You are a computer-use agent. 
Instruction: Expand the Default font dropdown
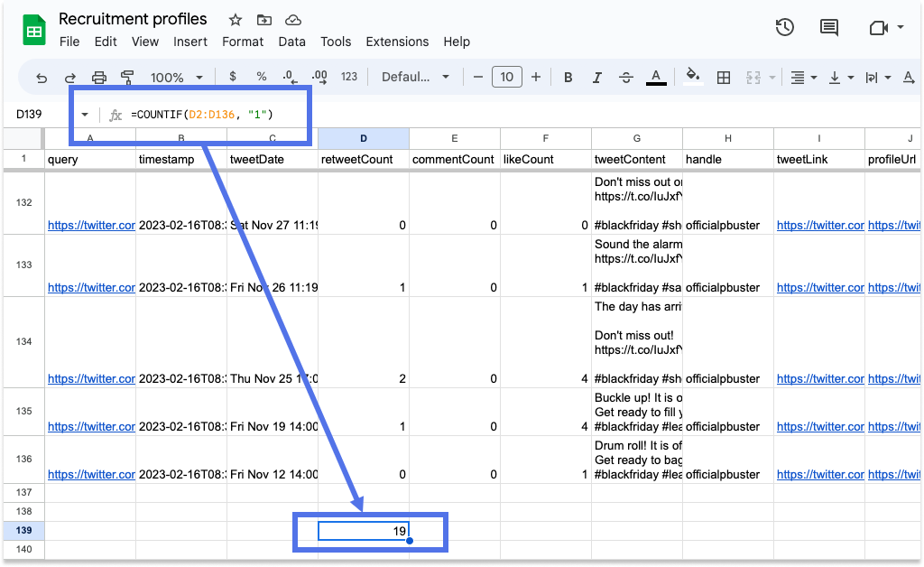pyautogui.click(x=415, y=77)
